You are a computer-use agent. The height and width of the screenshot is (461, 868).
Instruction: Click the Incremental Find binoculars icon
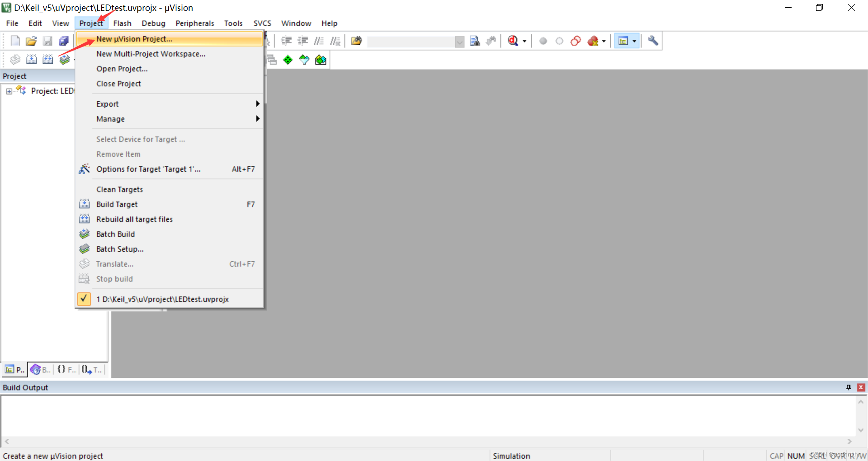click(x=491, y=41)
